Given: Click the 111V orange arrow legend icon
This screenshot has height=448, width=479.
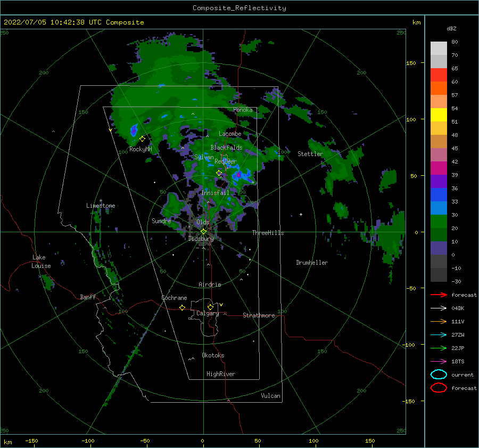Looking at the screenshot, I should [x=439, y=321].
